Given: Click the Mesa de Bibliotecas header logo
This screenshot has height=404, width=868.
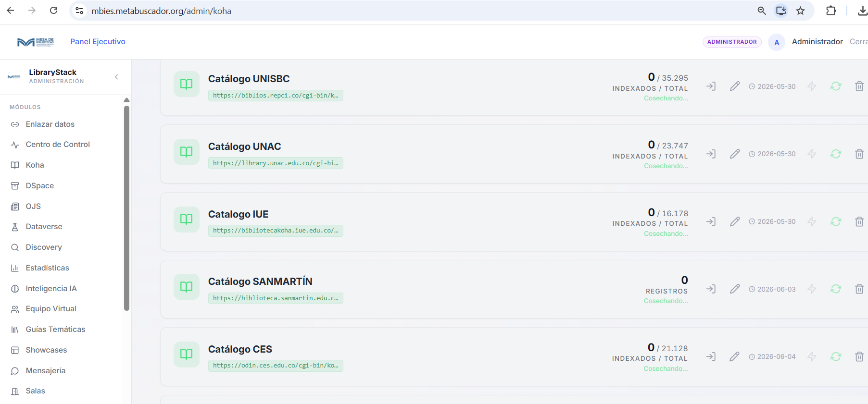Looking at the screenshot, I should coord(36,42).
